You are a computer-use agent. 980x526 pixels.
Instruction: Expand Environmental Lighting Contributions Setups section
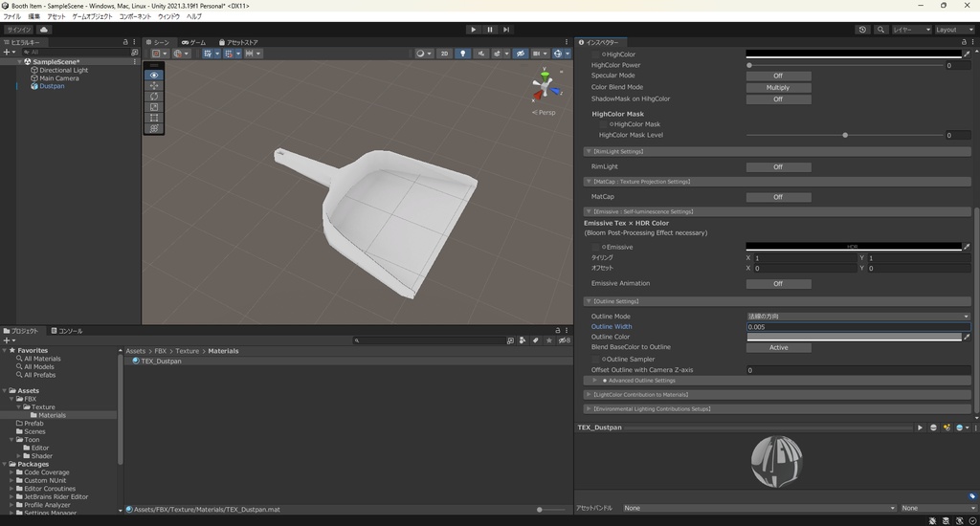point(589,409)
